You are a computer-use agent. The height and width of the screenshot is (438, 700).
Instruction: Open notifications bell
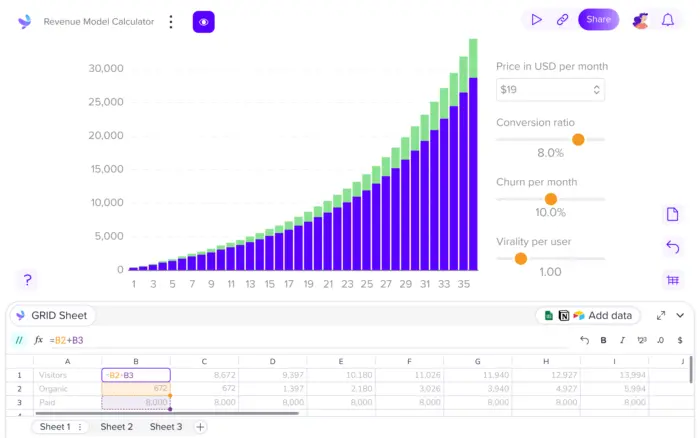(x=667, y=20)
